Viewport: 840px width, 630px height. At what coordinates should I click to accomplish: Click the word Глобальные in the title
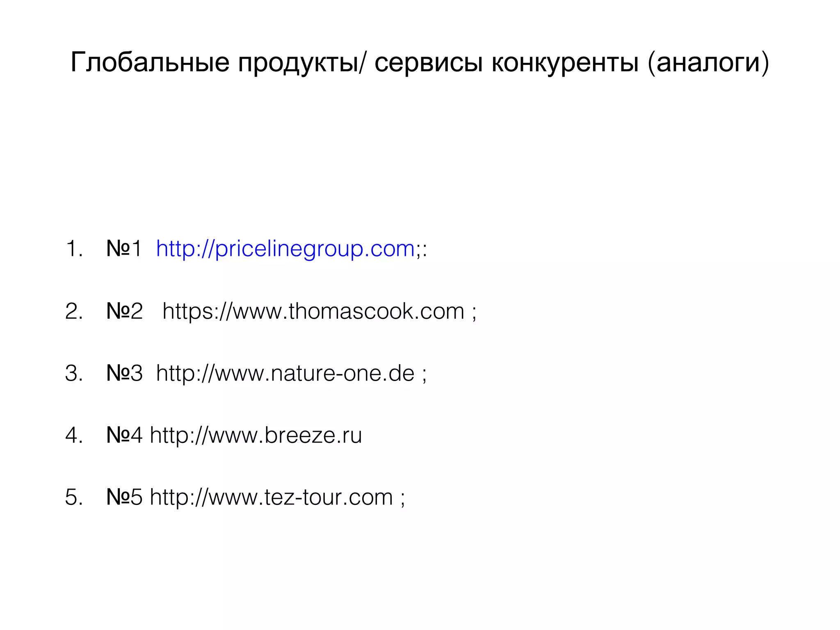(x=150, y=62)
